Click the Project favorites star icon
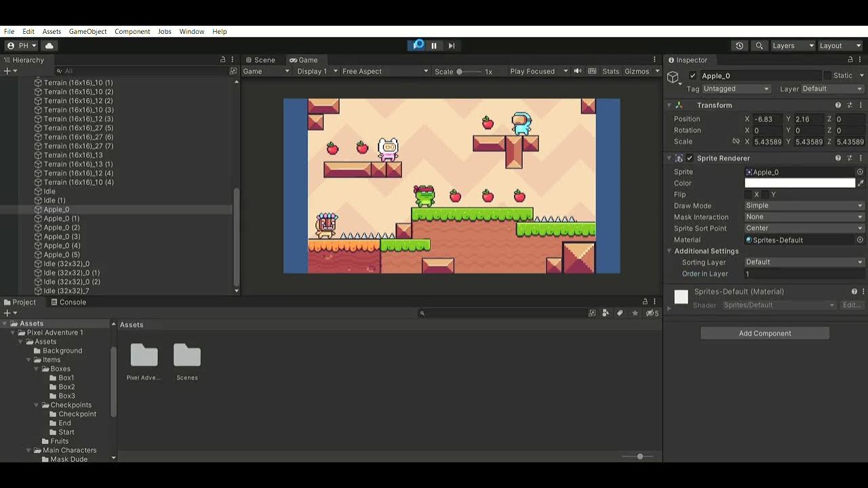This screenshot has width=868, height=488. point(635,313)
